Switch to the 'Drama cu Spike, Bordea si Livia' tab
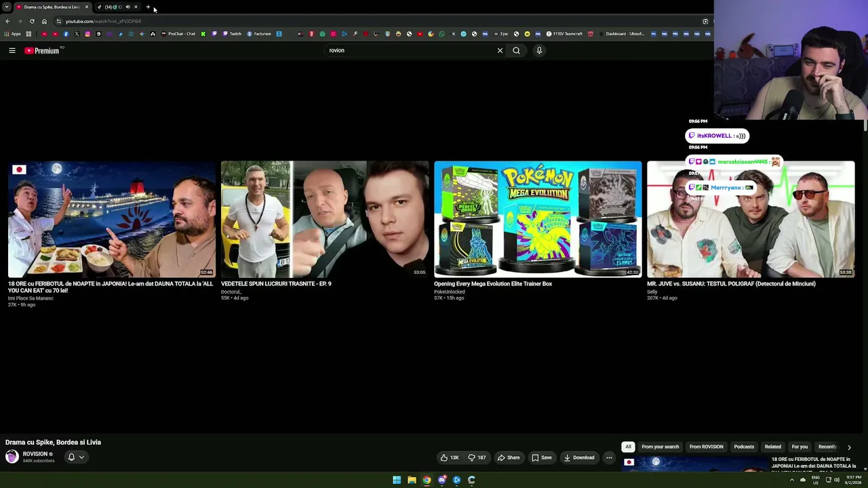The width and height of the screenshot is (868, 488). (52, 7)
